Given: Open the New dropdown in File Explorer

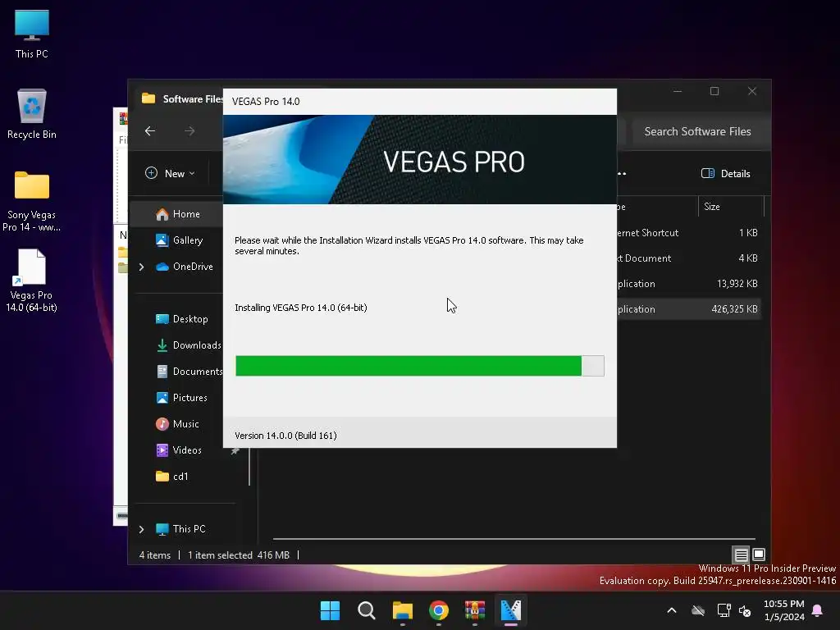Looking at the screenshot, I should pyautogui.click(x=170, y=173).
